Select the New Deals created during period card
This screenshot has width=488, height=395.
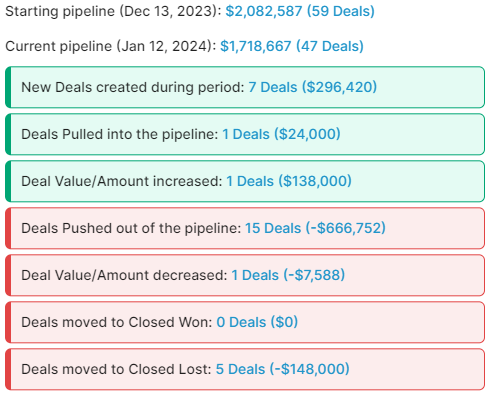[x=245, y=87]
